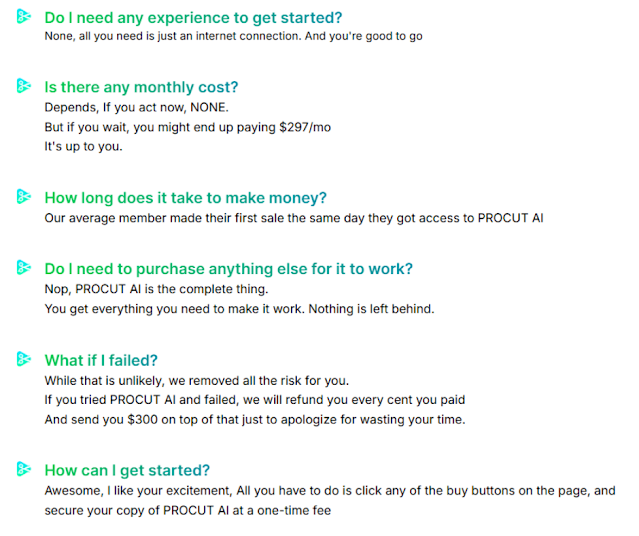
Task: Click the line "Depends, If you act now, NONE."
Action: click(137, 108)
